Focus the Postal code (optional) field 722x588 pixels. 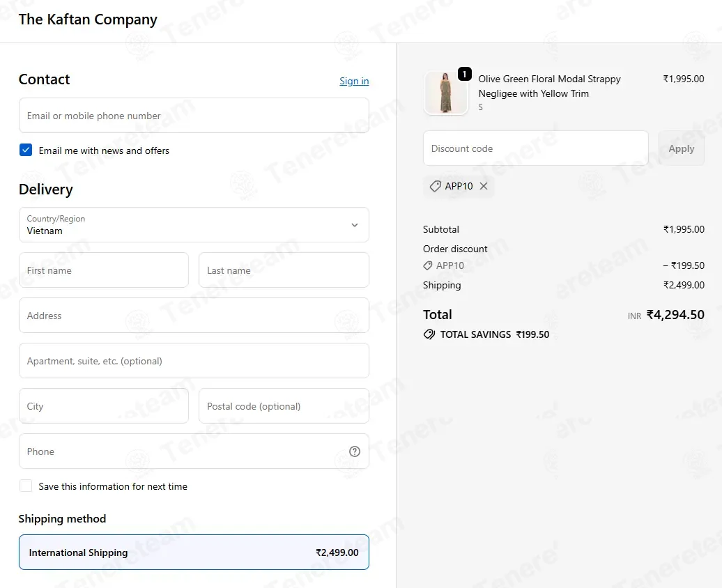click(284, 406)
